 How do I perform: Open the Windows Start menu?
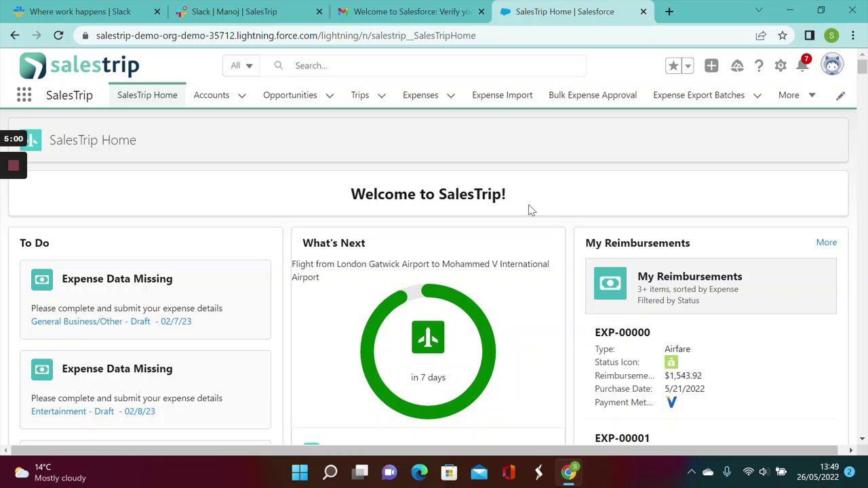tap(300, 472)
